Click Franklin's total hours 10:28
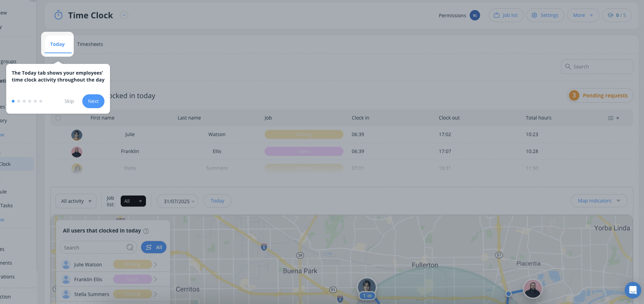 (532, 151)
